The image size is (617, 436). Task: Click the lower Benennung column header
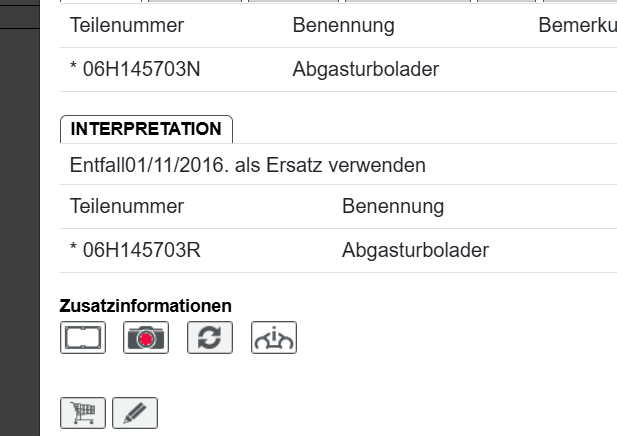point(392,207)
